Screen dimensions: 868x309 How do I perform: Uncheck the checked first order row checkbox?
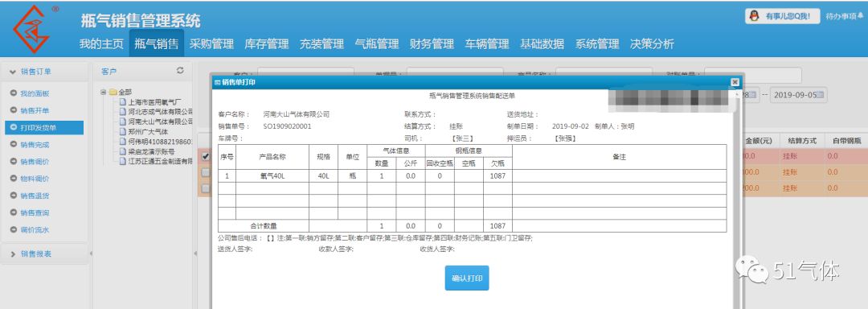point(206,157)
